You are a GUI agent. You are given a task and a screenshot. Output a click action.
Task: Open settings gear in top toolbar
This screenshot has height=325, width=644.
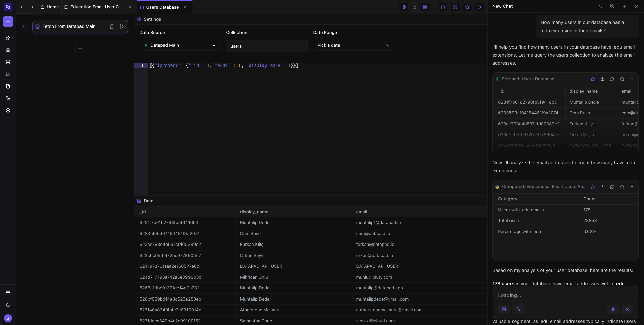(x=404, y=7)
